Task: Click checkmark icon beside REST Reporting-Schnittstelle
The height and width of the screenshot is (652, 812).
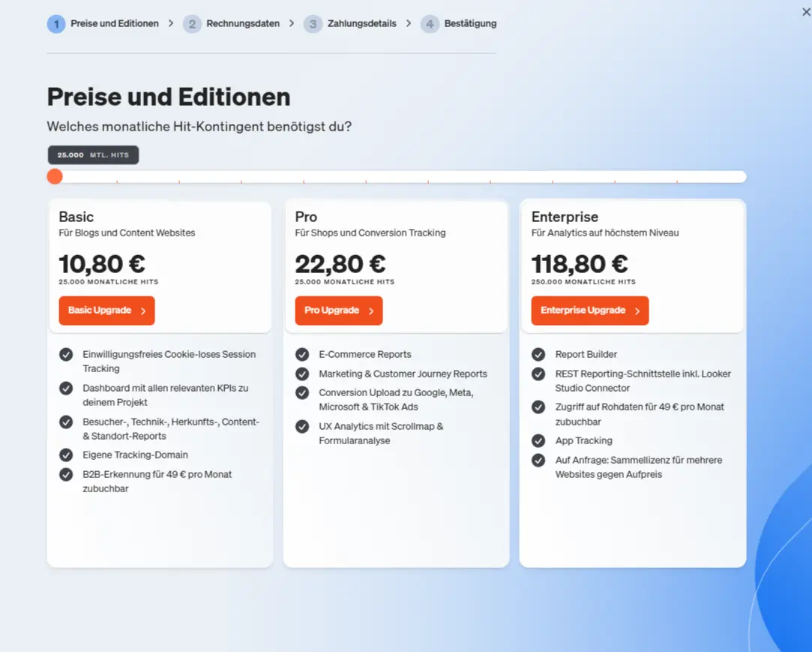Action: [x=538, y=374]
